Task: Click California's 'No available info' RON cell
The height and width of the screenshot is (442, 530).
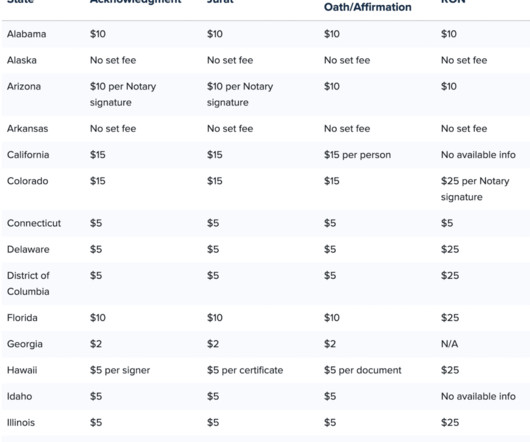Action: click(x=478, y=155)
